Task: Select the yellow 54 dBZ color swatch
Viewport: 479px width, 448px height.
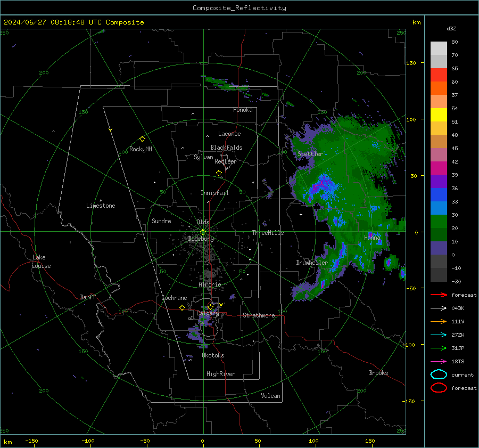Action: pos(439,115)
